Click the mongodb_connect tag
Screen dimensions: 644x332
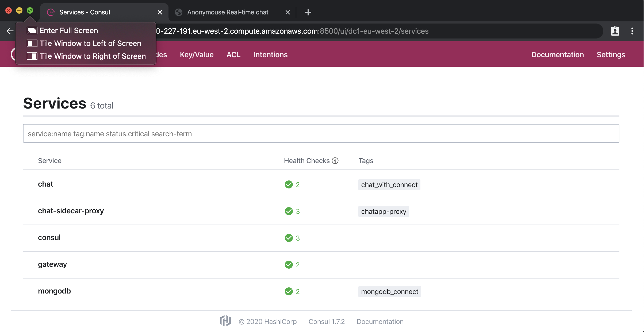tap(389, 291)
